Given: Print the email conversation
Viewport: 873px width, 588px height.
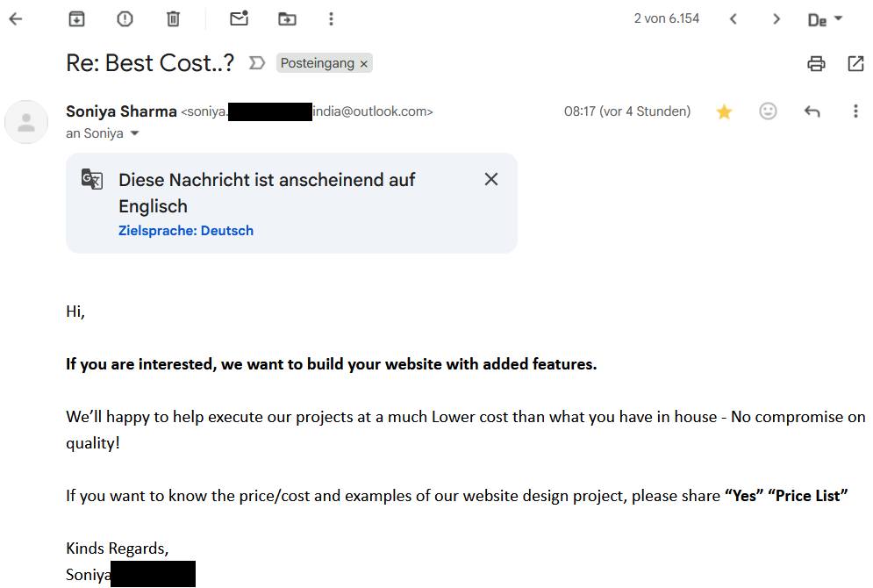Looking at the screenshot, I should point(816,63).
